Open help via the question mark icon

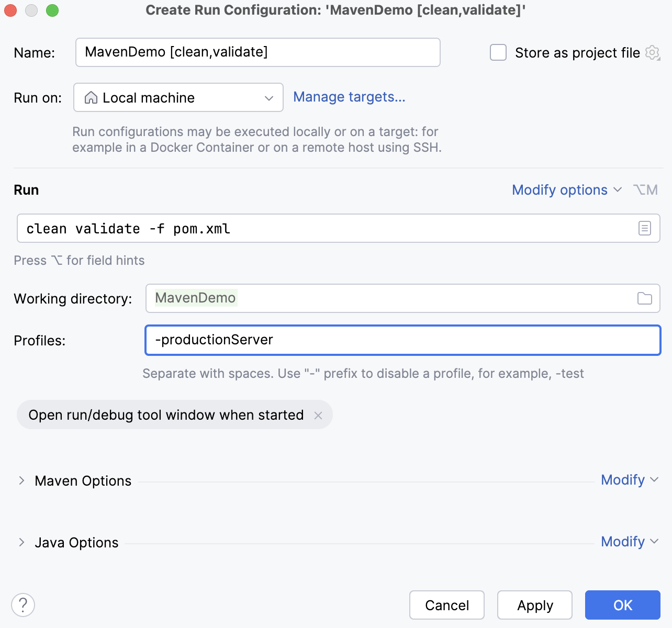23,604
